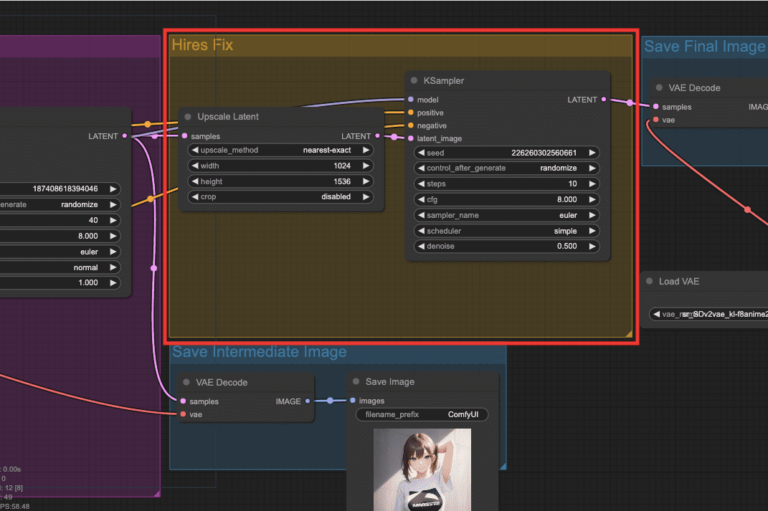
Task: Decrease Upscale Latent width with left arrow
Action: point(193,166)
